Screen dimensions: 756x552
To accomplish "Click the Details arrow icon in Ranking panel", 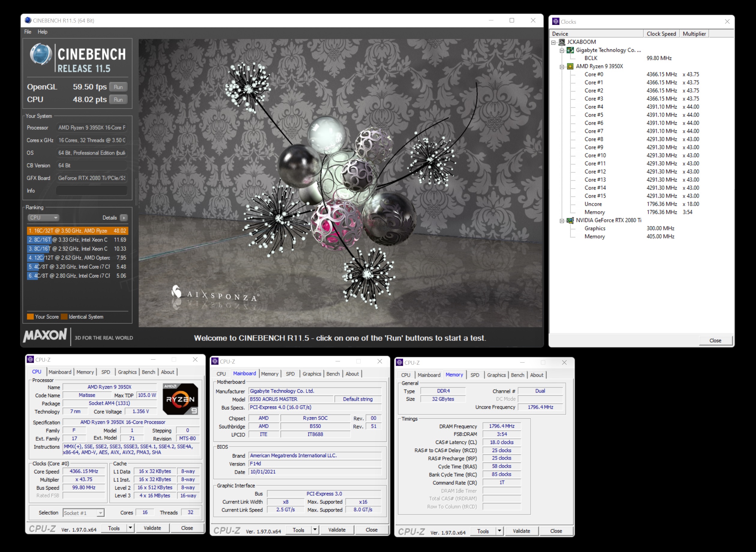I will (124, 218).
